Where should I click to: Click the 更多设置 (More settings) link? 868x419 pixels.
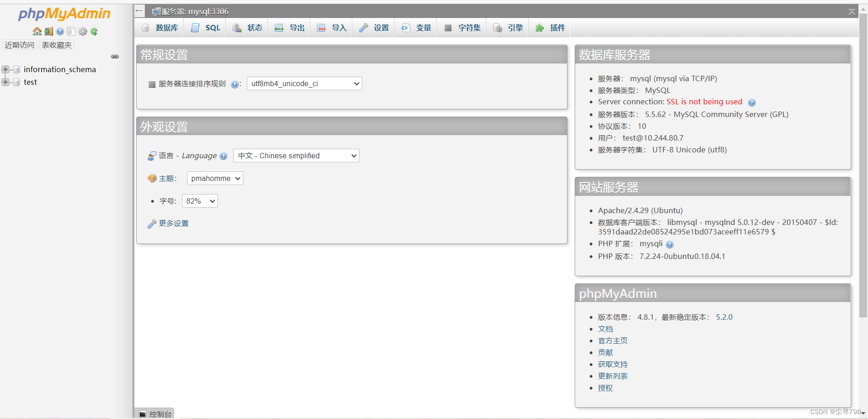point(173,224)
